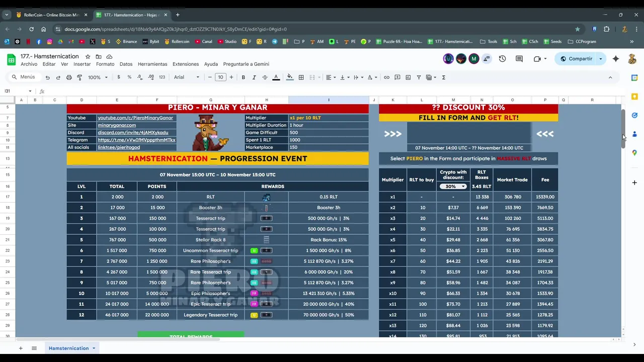
Task: Open version history clock icon
Action: coord(502,59)
